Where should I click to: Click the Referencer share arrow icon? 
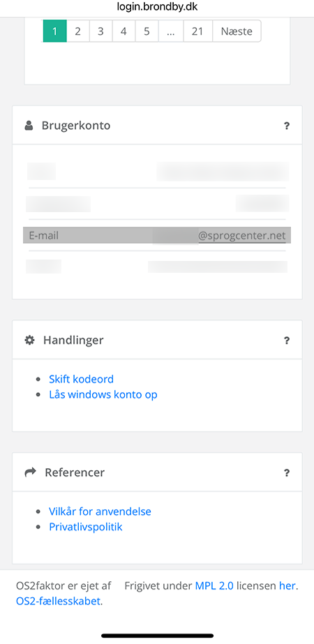(31, 472)
